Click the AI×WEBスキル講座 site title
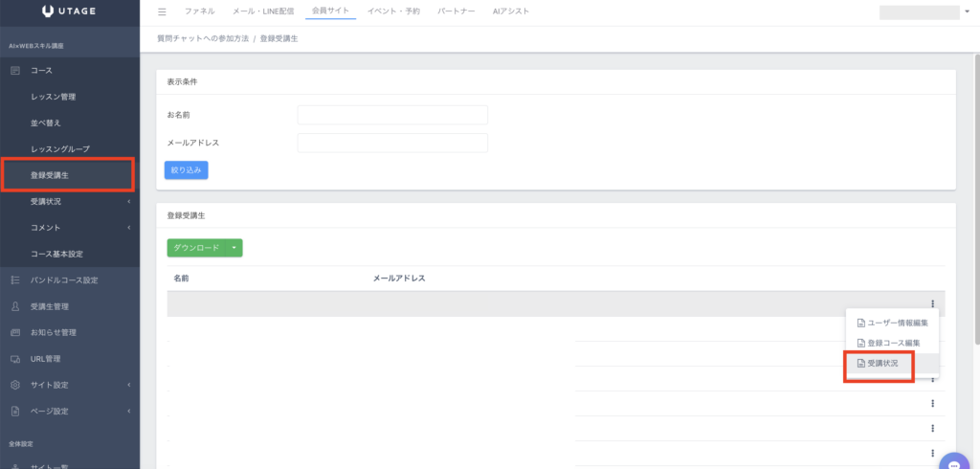The width and height of the screenshot is (980, 469). 36,46
